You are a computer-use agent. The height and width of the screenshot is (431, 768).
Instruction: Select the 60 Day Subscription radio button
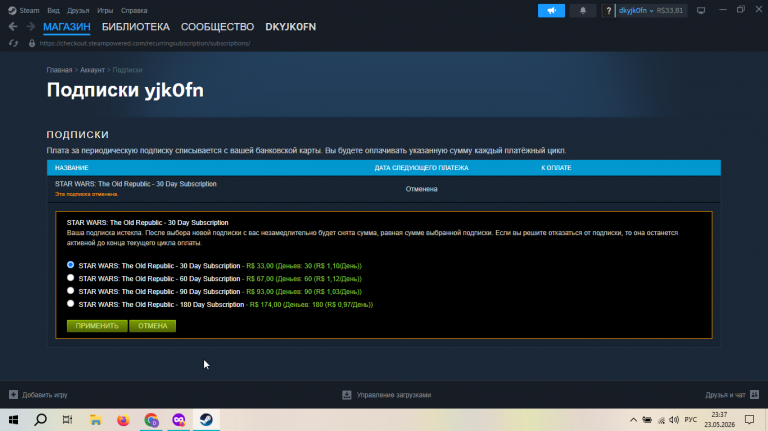(x=71, y=278)
